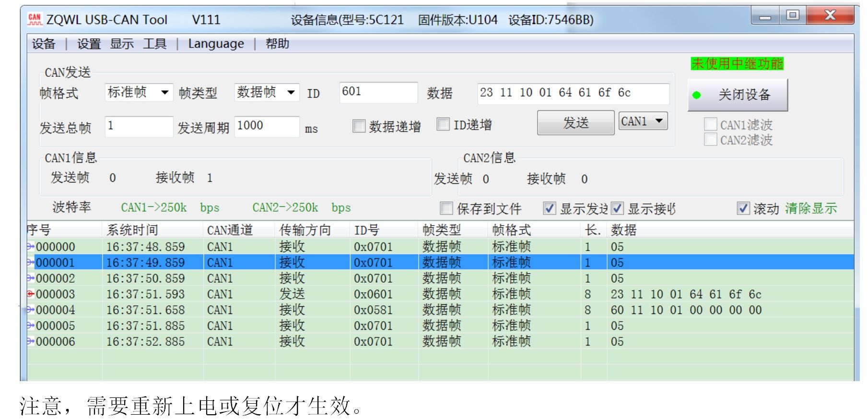This screenshot has height=420, width=868.
Task: Click the blue receive arrow icon on row 000000
Action: pyautogui.click(x=30, y=247)
